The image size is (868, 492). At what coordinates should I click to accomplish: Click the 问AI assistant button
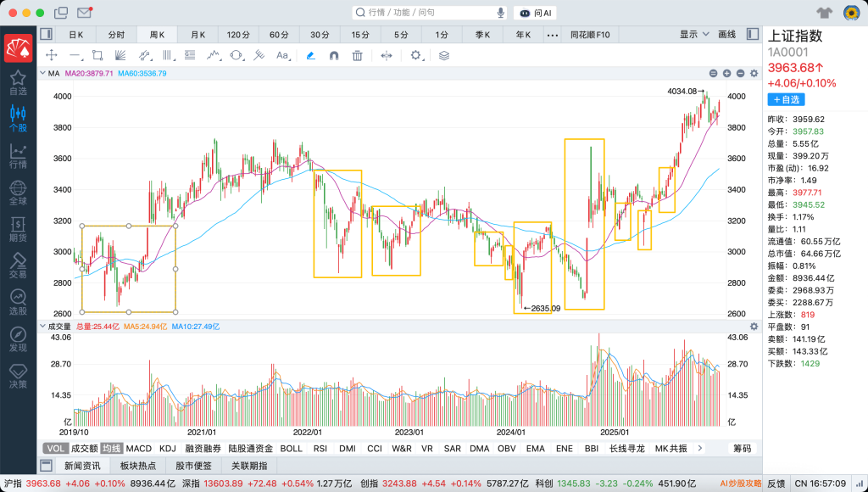[x=536, y=13]
